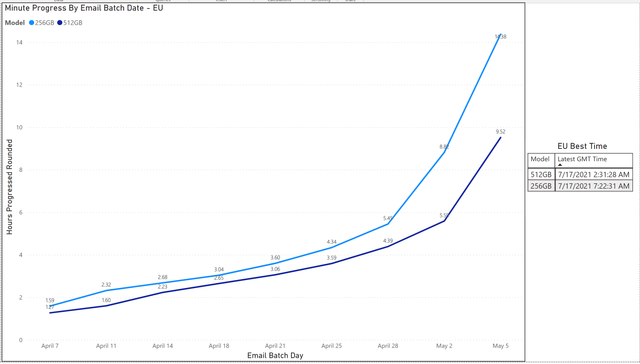Screen dimensions: 640x364
Task: Sort by the Latest GMT Time column header
Action: [x=594, y=160]
